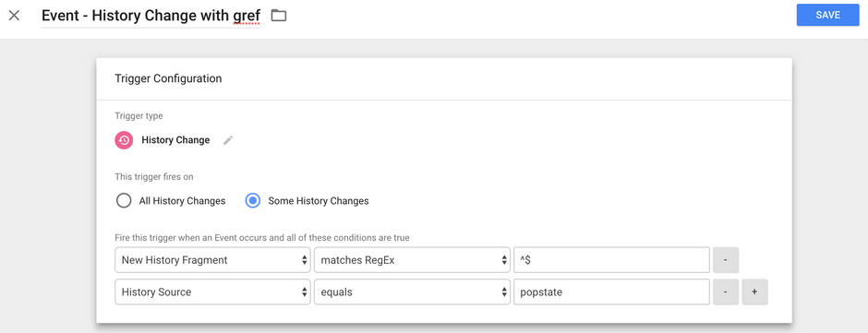Open the New History Fragment variable dropdown

tap(212, 260)
